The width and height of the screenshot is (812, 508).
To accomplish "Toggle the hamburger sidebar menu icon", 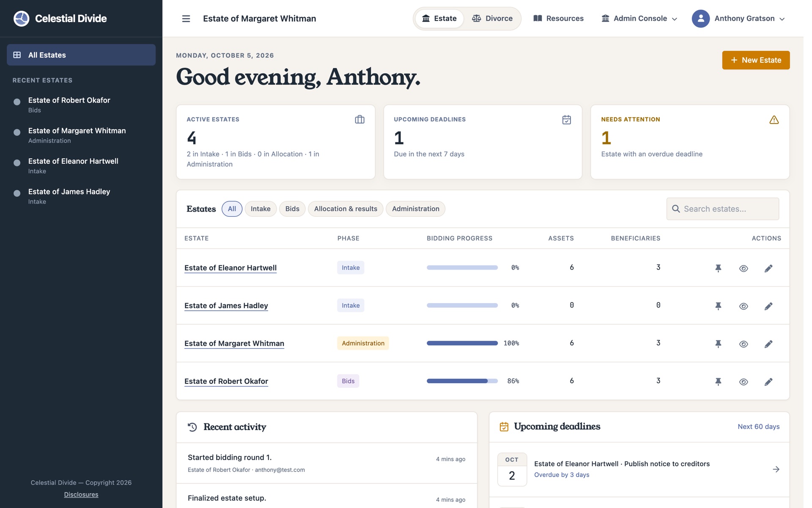I will click(x=186, y=19).
